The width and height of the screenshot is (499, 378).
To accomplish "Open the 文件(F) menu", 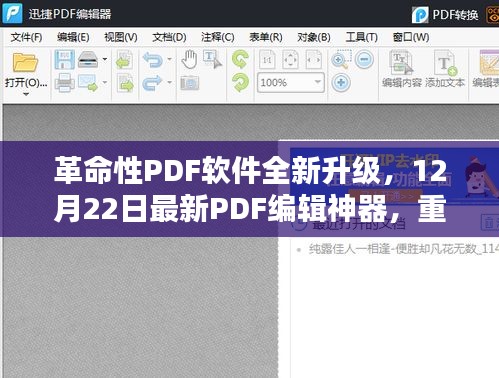I will [26, 37].
